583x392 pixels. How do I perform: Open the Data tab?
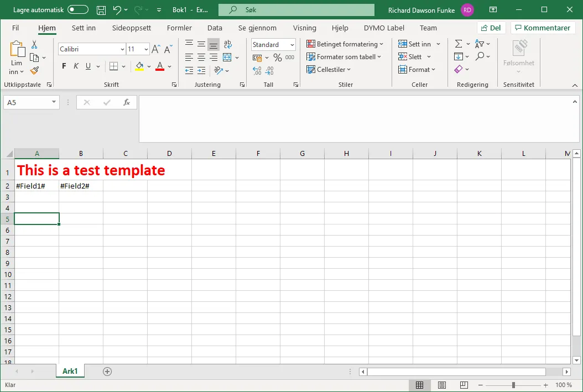tap(215, 28)
